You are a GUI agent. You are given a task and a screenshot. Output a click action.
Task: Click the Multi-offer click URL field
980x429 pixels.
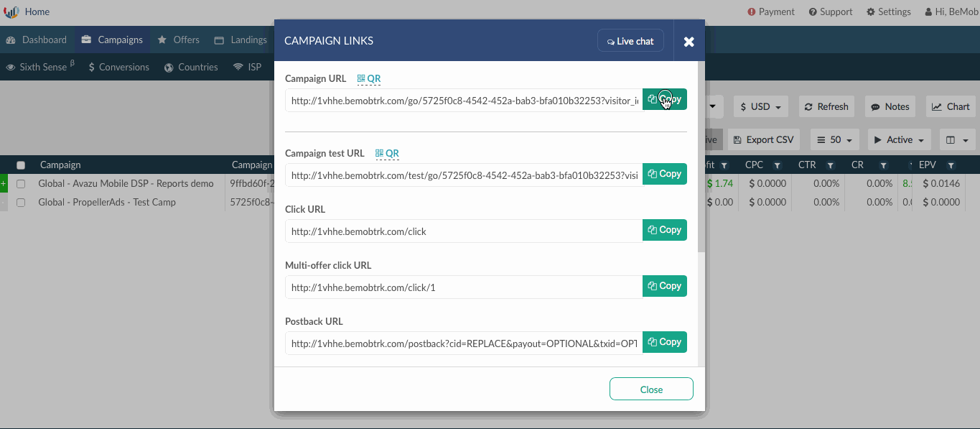click(464, 287)
